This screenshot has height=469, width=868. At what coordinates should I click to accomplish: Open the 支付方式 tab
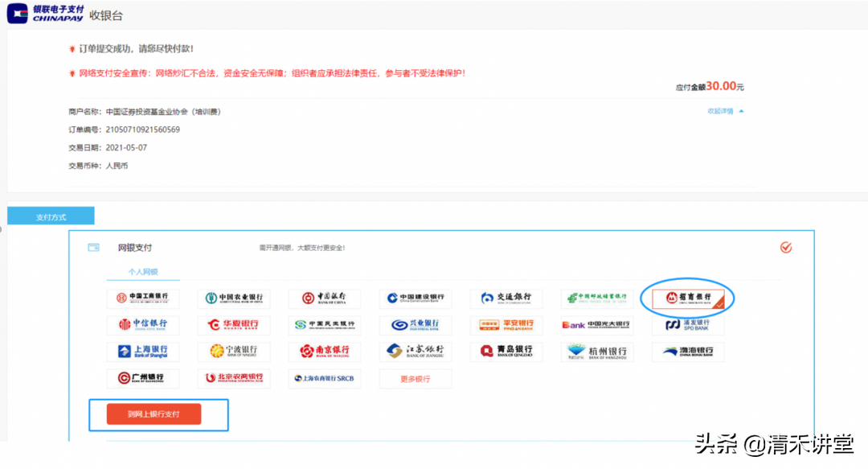tap(51, 216)
